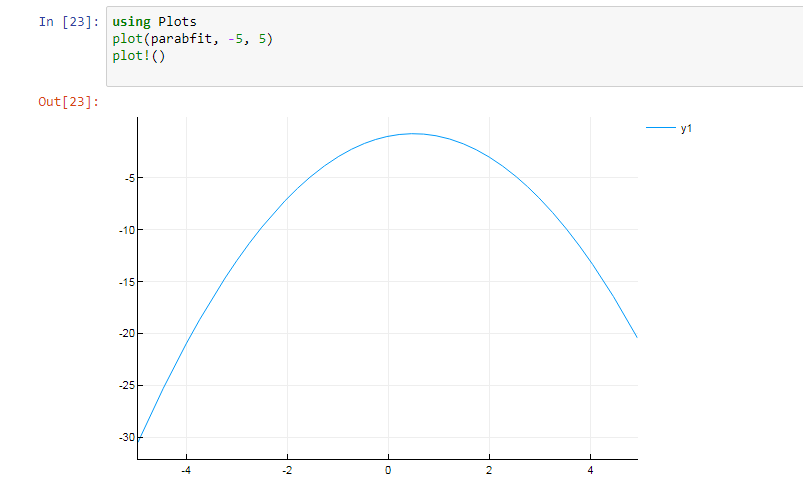Click the 'plot!()' code line
The image size is (803, 497).
[x=139, y=56]
